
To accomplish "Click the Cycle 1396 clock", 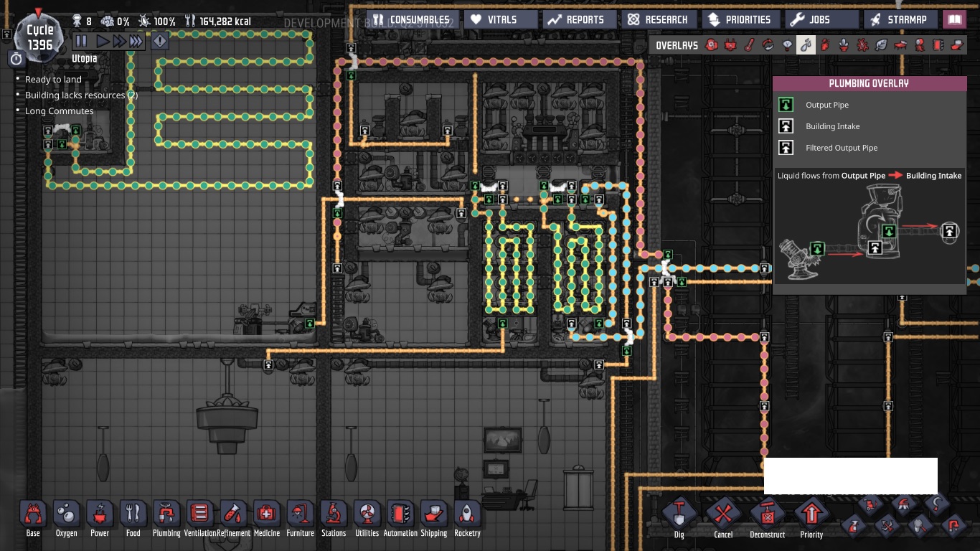I will pyautogui.click(x=39, y=36).
